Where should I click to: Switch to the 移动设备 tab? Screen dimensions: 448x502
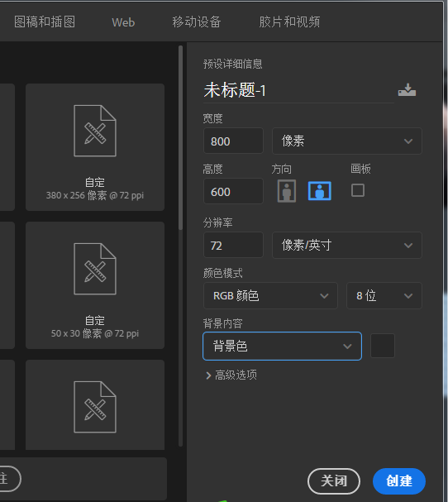point(197,22)
